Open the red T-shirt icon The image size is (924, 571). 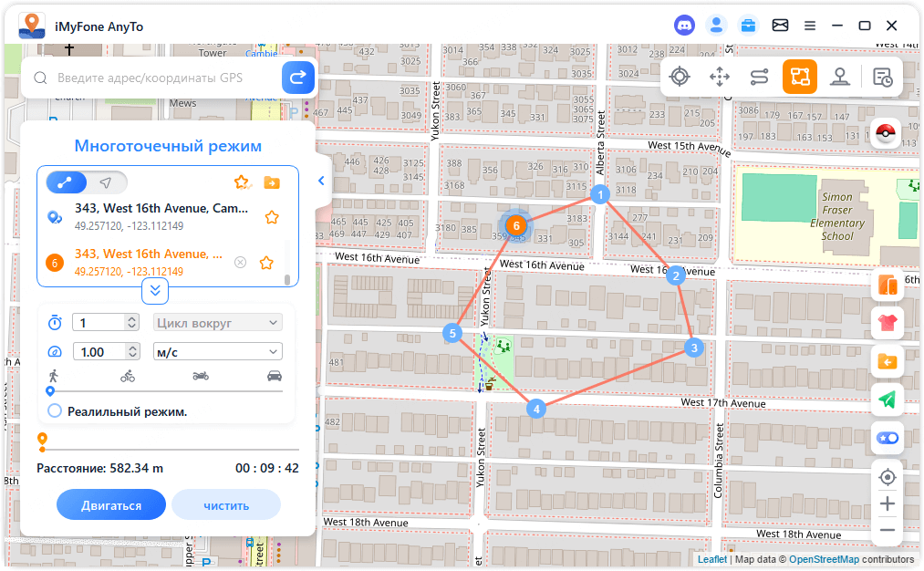pos(888,323)
